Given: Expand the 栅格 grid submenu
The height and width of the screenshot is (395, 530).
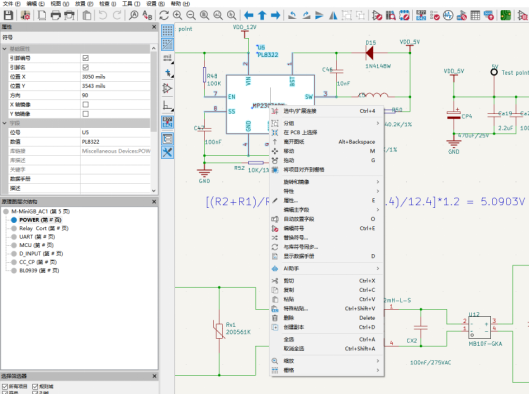Looking at the screenshot, I should (378, 370).
